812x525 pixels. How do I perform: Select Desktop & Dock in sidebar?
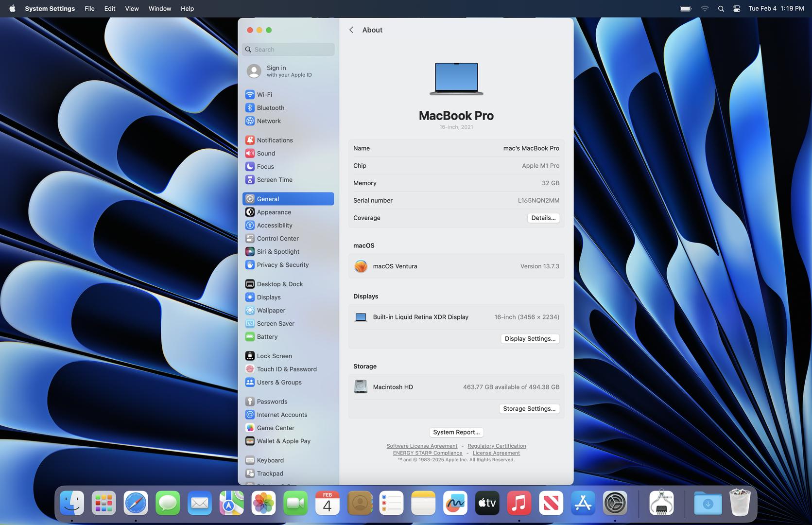point(288,284)
